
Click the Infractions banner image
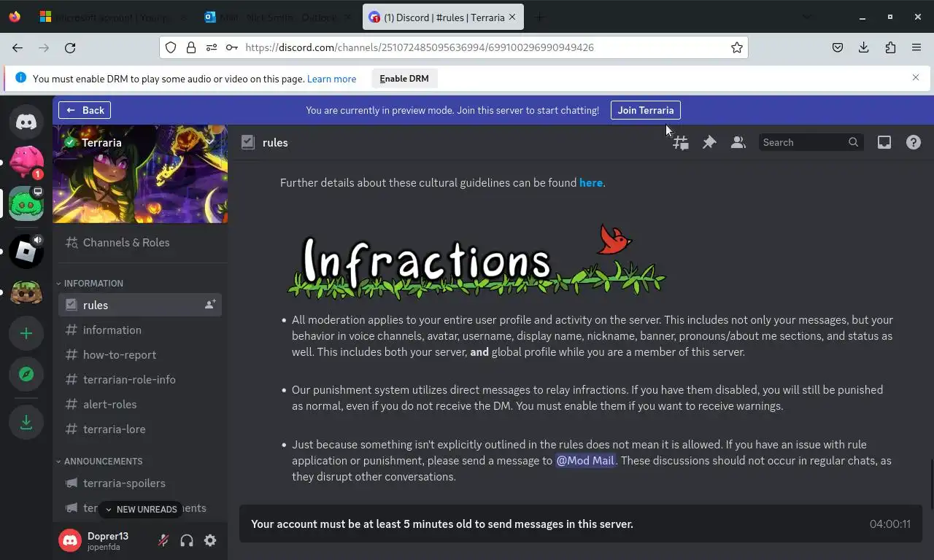(476, 260)
